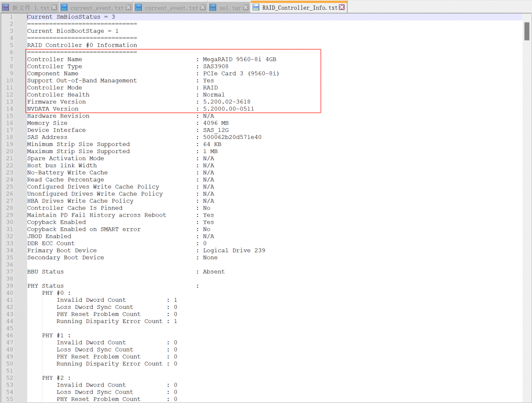Viewport: 532px width, 403px height.
Task: Click the vertical scrollbar thumb
Action: pos(527,31)
